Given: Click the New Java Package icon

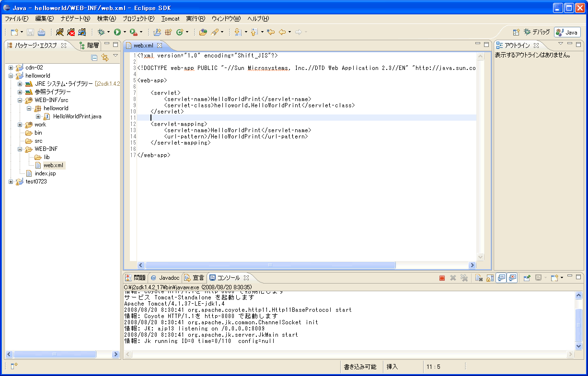Looking at the screenshot, I should pos(168,32).
